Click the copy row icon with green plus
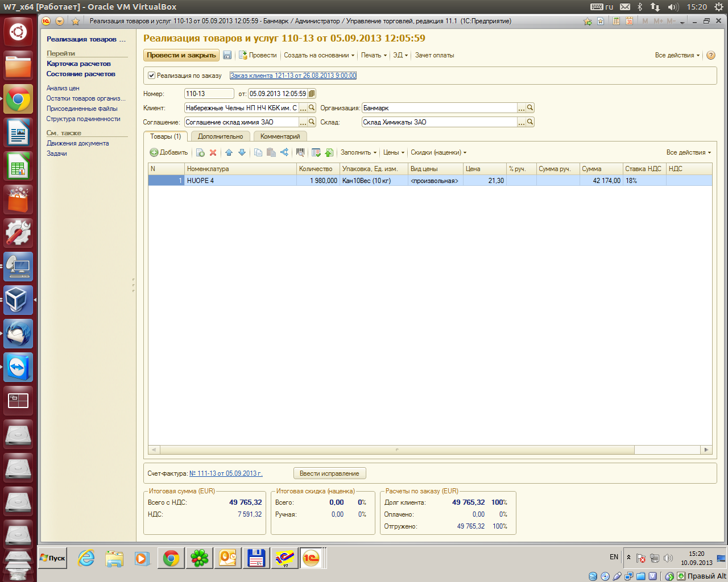Screen dimensions: 728x582 pos(200,152)
